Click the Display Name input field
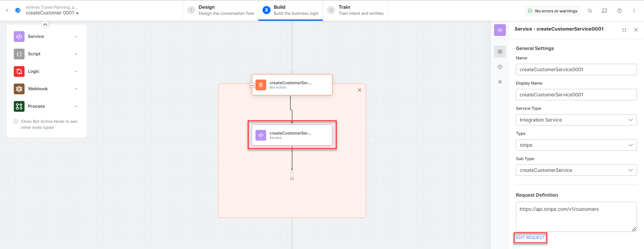The image size is (644, 249). click(x=576, y=95)
